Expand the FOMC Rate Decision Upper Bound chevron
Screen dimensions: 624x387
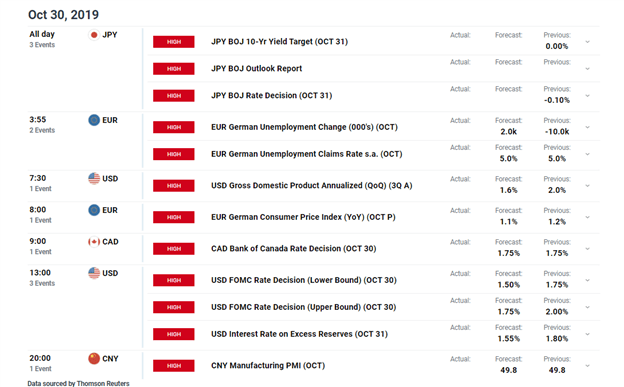point(587,307)
